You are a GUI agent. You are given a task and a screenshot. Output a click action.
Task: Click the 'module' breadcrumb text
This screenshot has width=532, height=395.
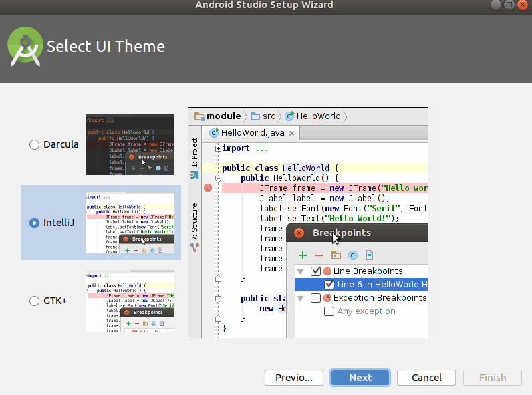pyautogui.click(x=224, y=116)
